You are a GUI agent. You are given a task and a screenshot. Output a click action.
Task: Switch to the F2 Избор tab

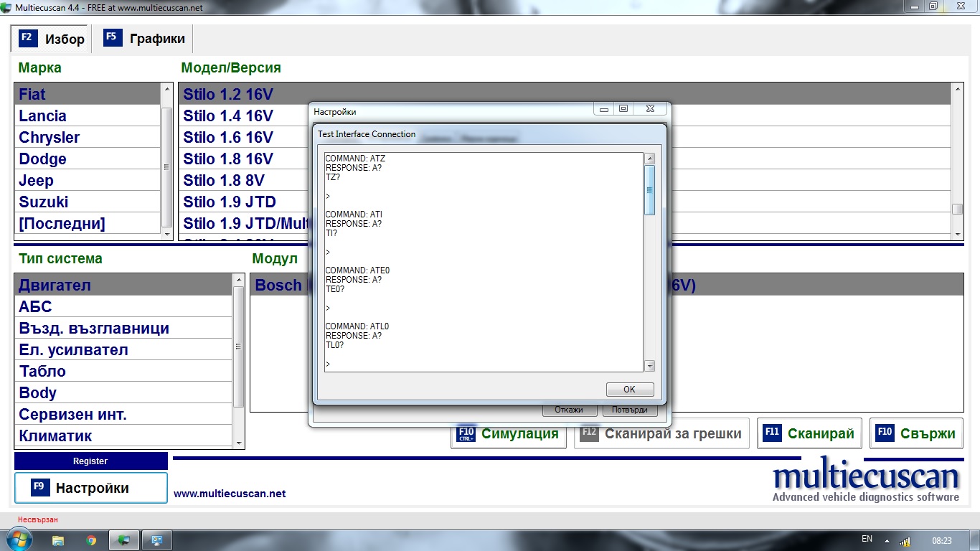pos(52,39)
